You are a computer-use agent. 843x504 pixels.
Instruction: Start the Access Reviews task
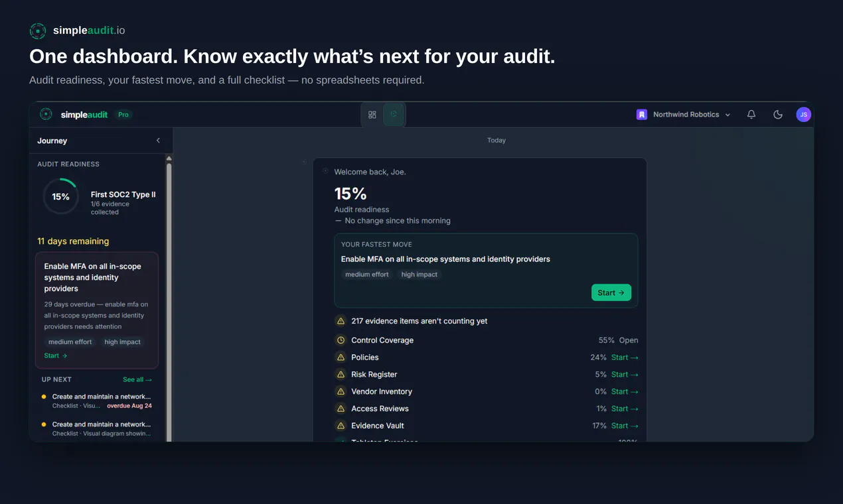coord(625,409)
